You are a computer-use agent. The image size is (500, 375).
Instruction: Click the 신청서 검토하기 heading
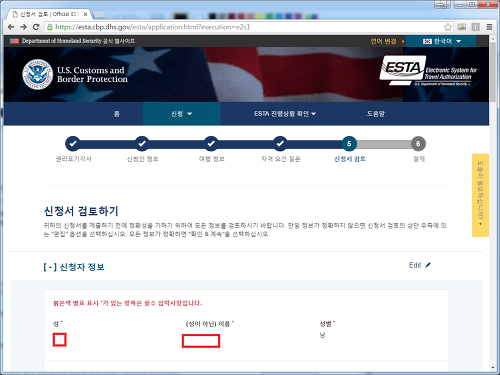(x=81, y=211)
